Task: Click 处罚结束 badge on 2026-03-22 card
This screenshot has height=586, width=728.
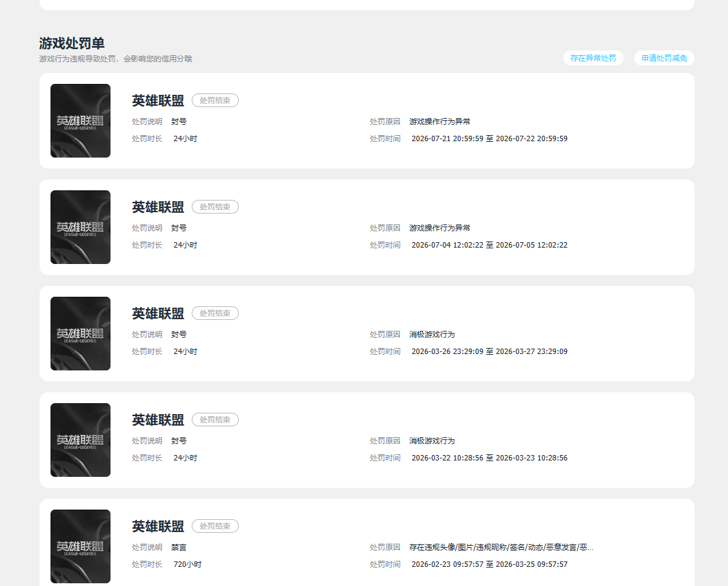Action: [215, 420]
